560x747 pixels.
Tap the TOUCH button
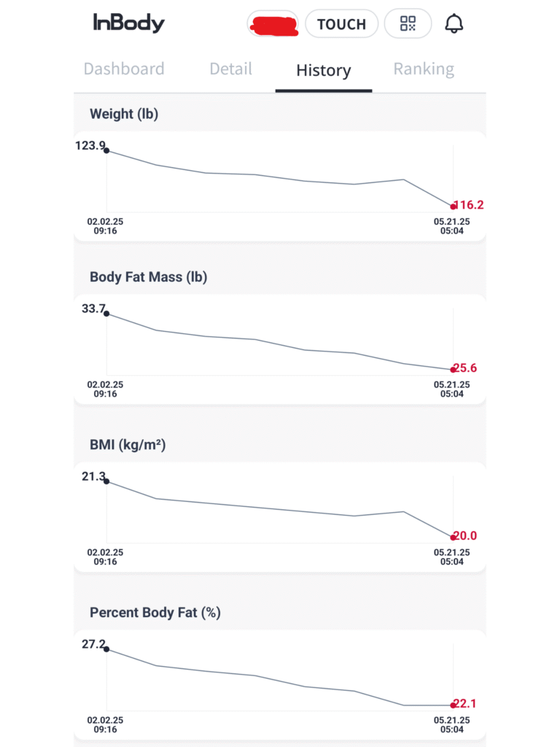click(x=341, y=24)
